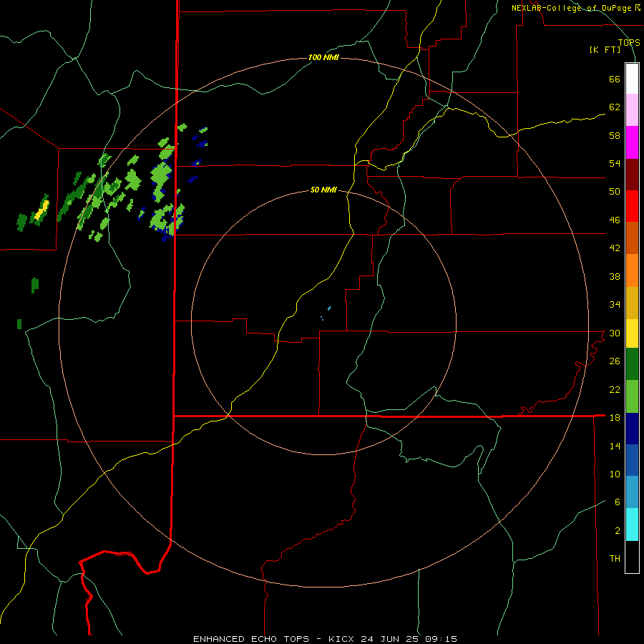
Task: Select the dark orange legend swatch
Action: [x=632, y=238]
